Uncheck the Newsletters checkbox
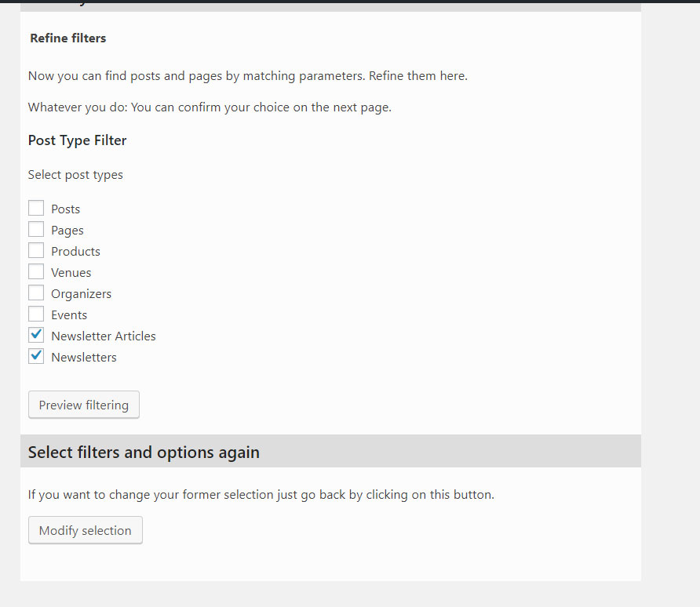700x607 pixels. [x=36, y=356]
